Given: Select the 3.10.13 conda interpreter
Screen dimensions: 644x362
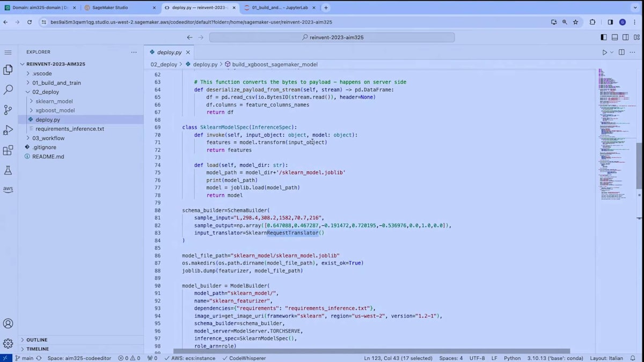Looking at the screenshot, I should tap(555, 358).
